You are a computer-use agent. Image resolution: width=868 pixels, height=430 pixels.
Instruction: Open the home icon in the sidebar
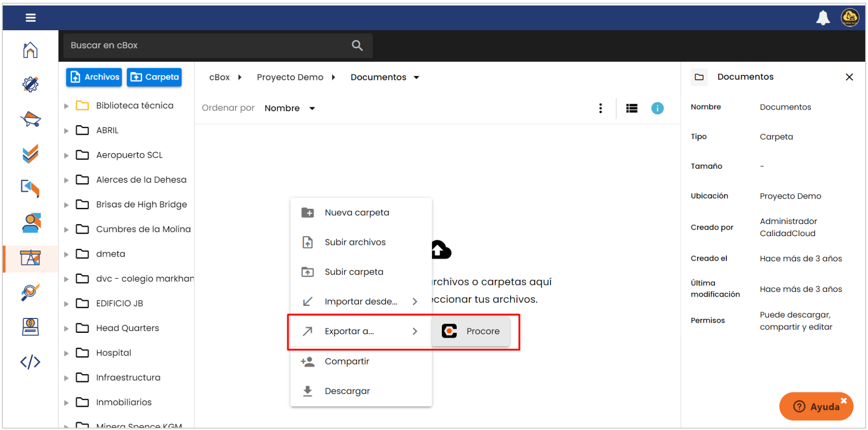(x=30, y=50)
